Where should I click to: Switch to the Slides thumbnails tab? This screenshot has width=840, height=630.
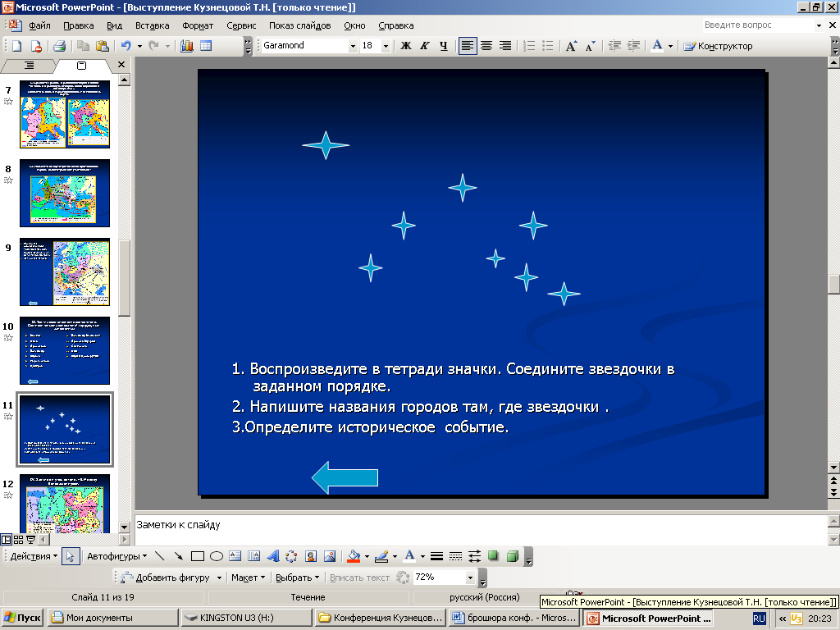point(81,66)
